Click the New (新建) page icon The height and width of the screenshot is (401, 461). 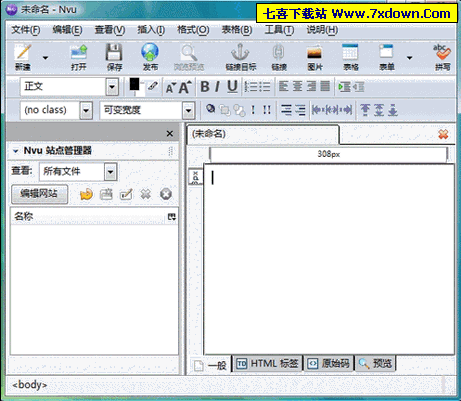[x=23, y=53]
